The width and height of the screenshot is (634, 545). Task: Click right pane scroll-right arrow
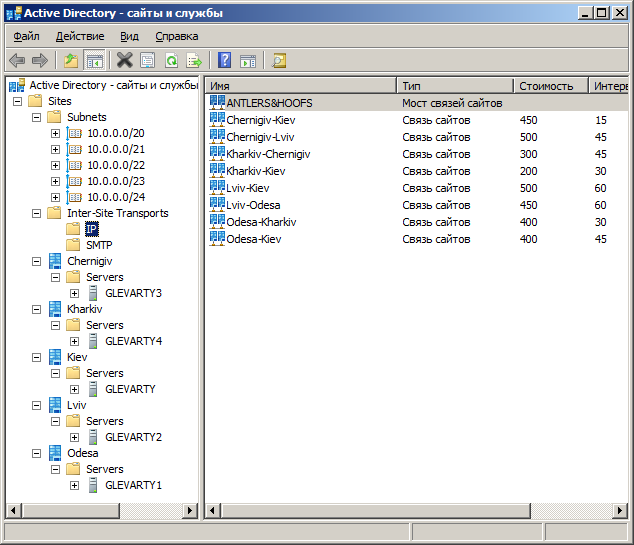click(620, 511)
